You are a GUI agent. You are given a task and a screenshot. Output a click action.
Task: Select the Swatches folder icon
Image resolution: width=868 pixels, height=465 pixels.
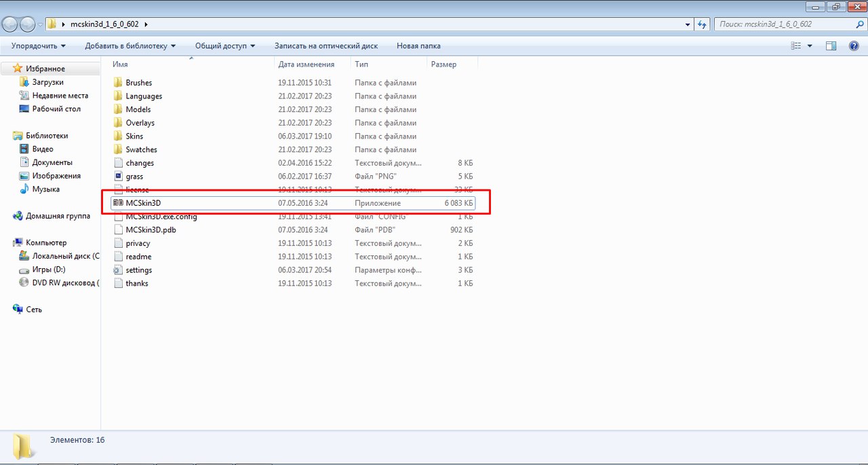click(117, 149)
